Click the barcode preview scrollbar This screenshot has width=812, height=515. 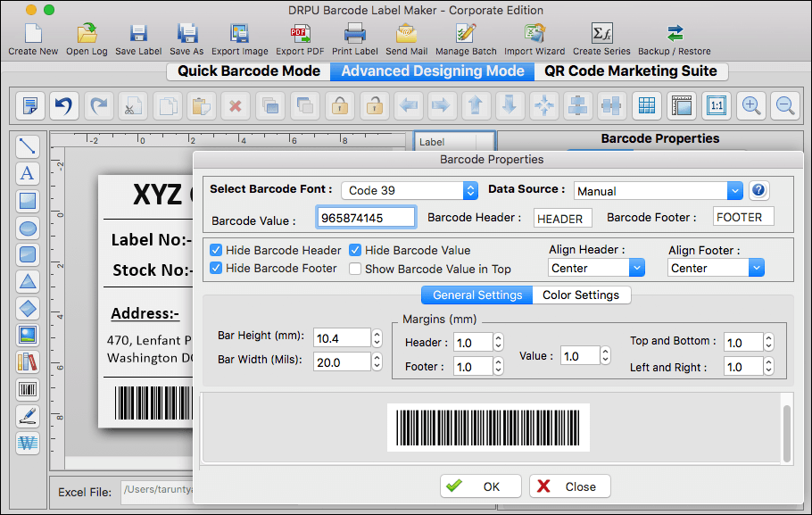pyautogui.click(x=787, y=433)
